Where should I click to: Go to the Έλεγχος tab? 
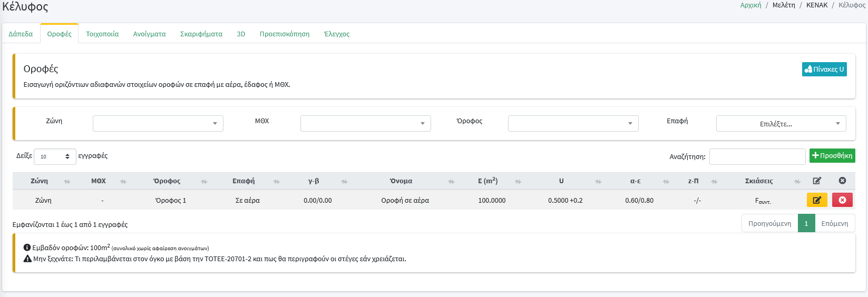click(x=336, y=34)
